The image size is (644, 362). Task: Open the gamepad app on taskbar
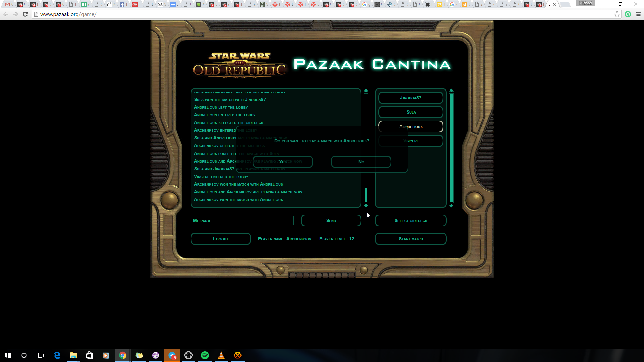coord(189,355)
